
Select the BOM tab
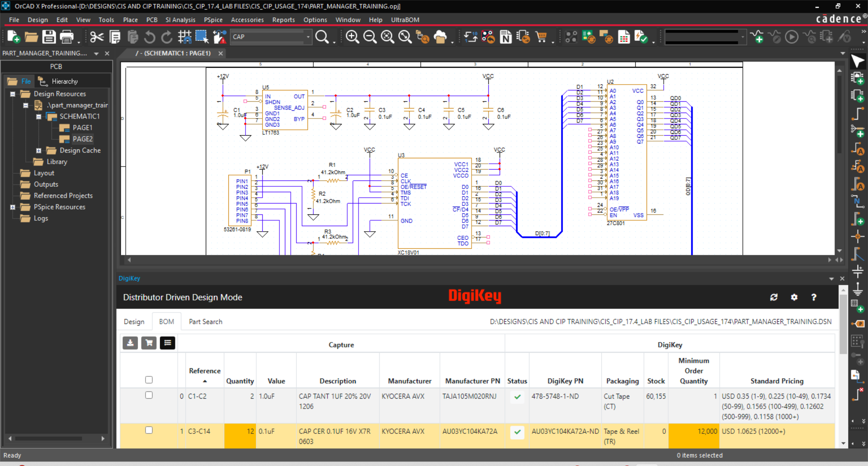pyautogui.click(x=166, y=322)
